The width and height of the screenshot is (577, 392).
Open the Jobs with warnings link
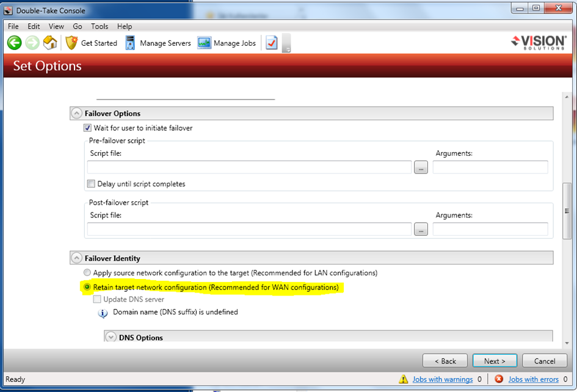click(x=443, y=379)
